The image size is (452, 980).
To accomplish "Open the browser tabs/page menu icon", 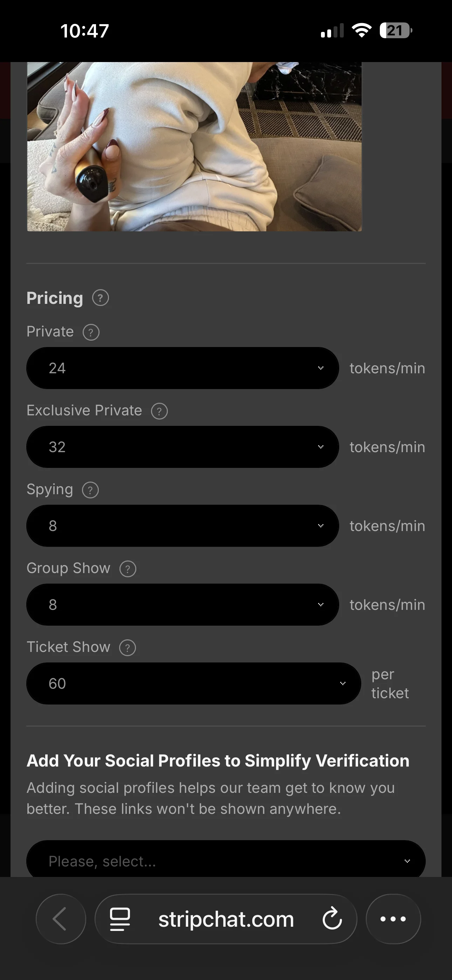I will 120,919.
